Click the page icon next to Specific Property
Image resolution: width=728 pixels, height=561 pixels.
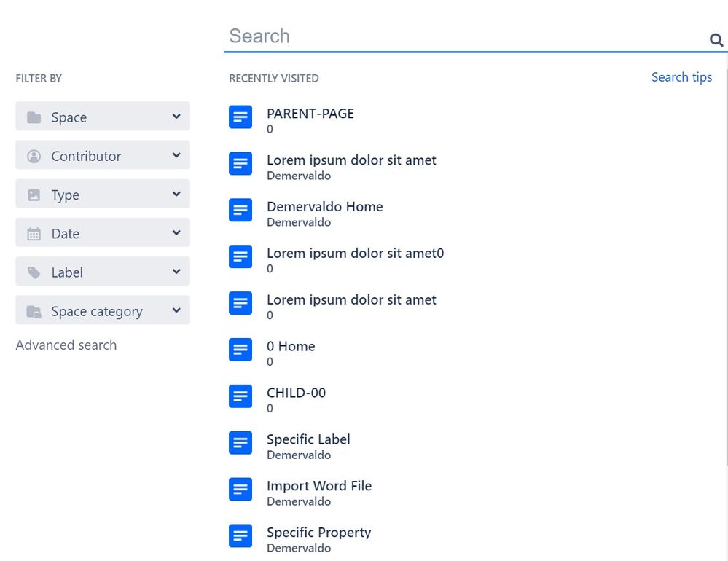tap(240, 536)
